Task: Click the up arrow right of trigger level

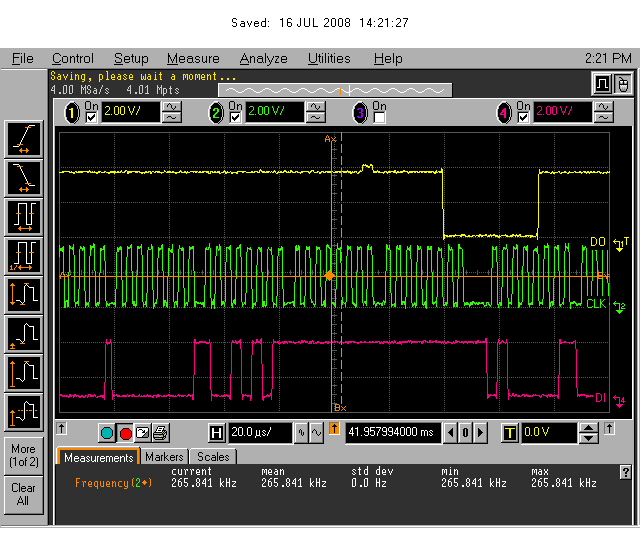Action: [x=609, y=429]
